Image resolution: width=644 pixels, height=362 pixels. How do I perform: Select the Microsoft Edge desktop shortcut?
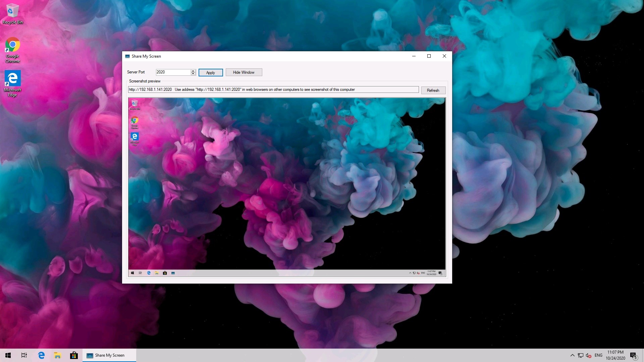(x=12, y=83)
